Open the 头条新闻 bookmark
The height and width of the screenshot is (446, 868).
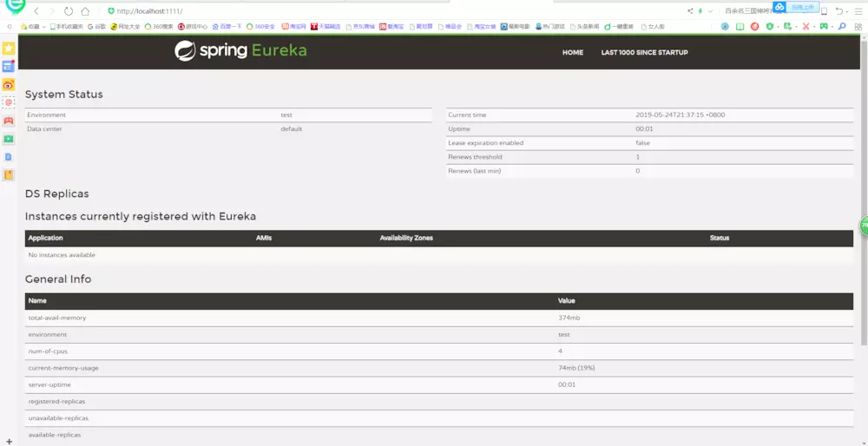pos(584,26)
